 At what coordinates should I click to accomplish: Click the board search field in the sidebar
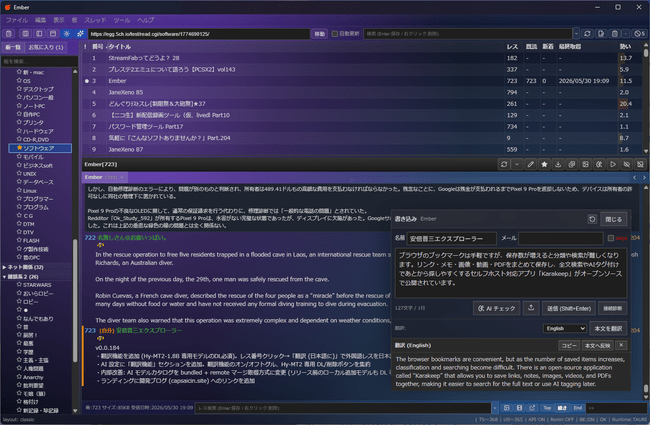(39, 61)
